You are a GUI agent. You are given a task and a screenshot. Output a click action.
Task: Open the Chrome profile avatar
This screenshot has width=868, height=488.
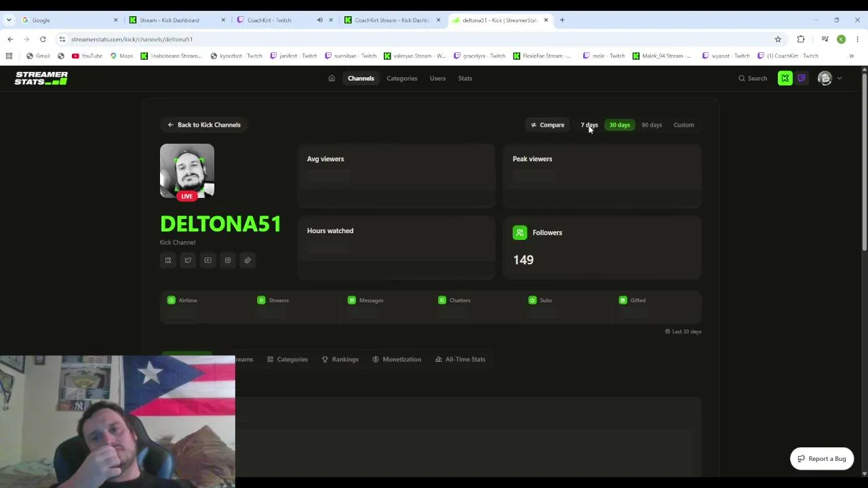pos(841,39)
